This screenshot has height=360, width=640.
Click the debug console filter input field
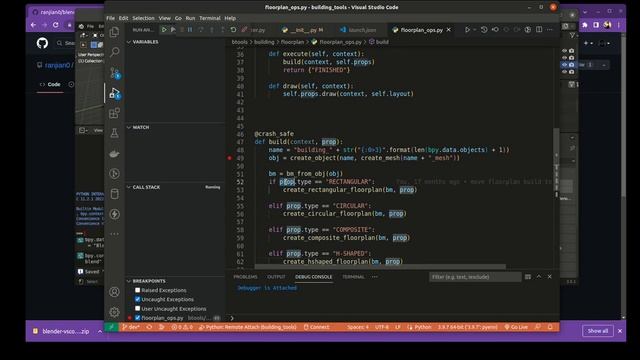475,277
